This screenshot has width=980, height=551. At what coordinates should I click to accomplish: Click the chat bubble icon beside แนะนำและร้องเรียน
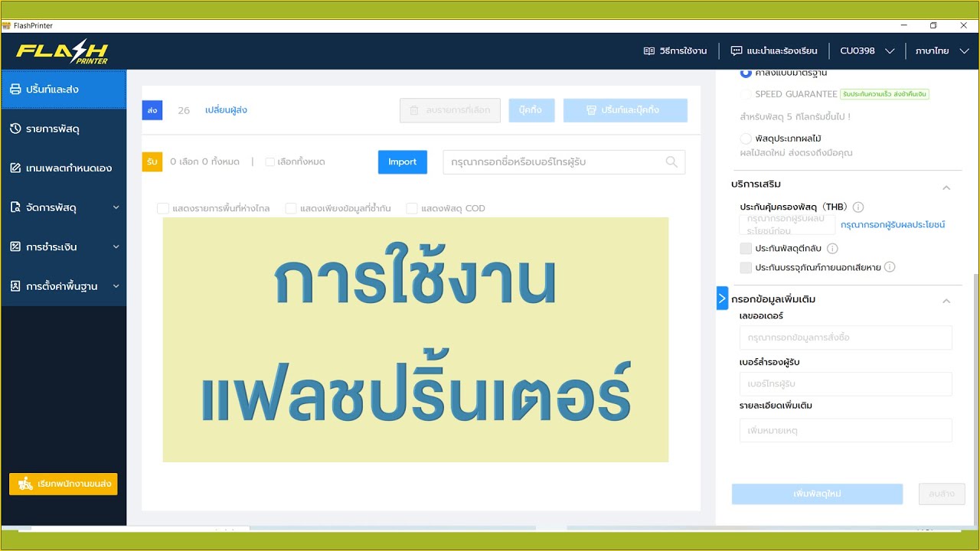(737, 51)
